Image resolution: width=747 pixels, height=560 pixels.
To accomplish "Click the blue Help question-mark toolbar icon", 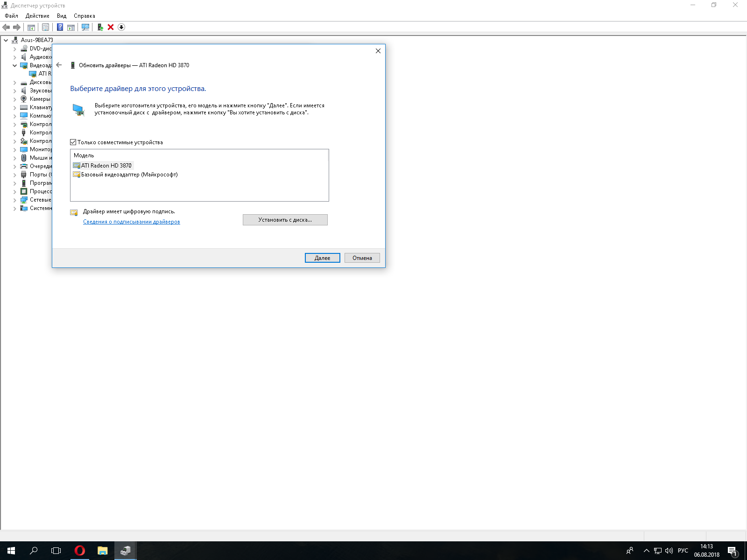I will (60, 27).
